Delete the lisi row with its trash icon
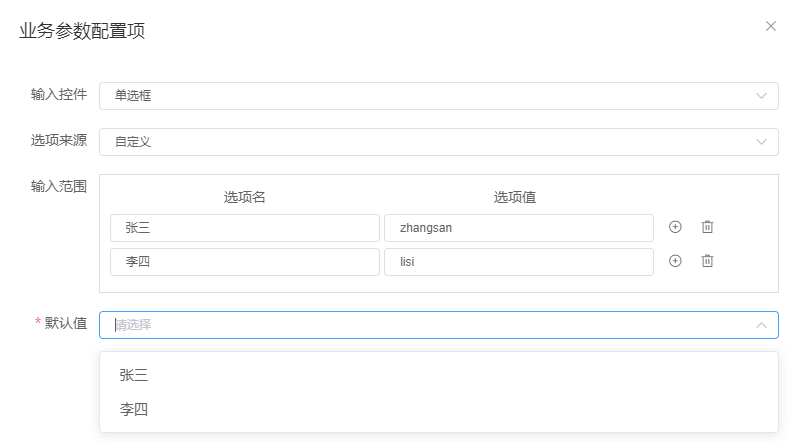The width and height of the screenshot is (798, 443). 707,261
